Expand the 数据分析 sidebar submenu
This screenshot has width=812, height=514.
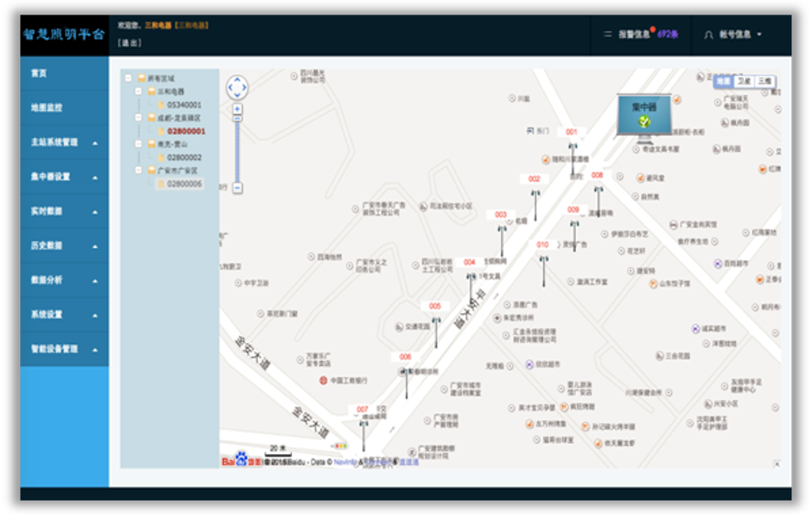pos(94,281)
